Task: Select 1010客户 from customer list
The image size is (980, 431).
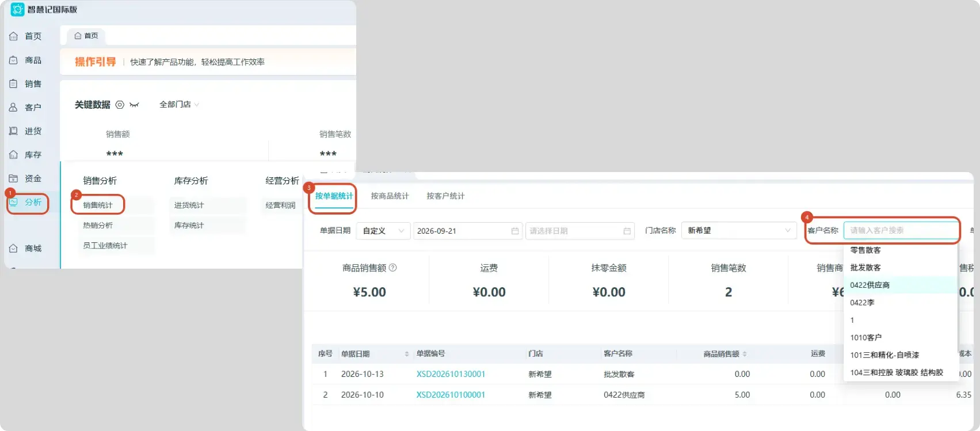Action: [x=900, y=338]
